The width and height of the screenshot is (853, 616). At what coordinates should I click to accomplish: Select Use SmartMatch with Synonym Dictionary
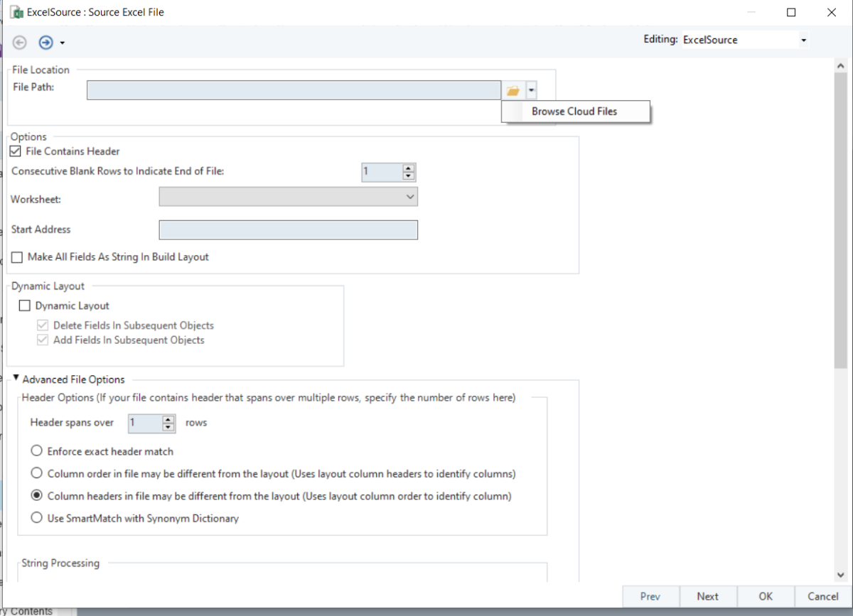tap(36, 517)
